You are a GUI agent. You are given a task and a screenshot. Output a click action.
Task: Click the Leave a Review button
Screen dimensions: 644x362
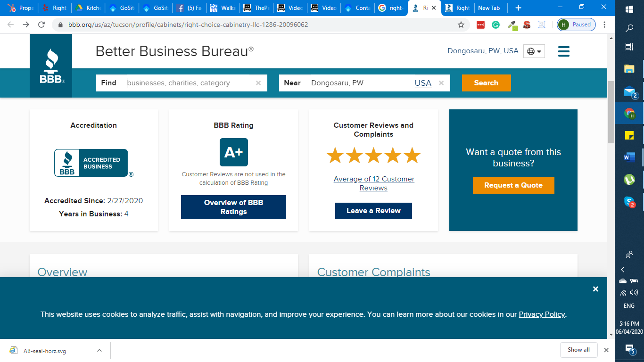pyautogui.click(x=373, y=211)
